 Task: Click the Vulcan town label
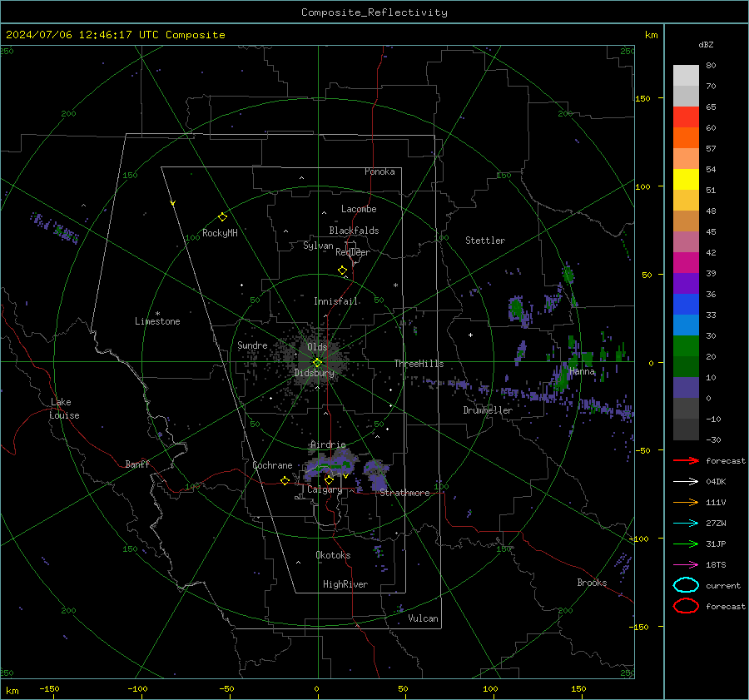(x=423, y=618)
